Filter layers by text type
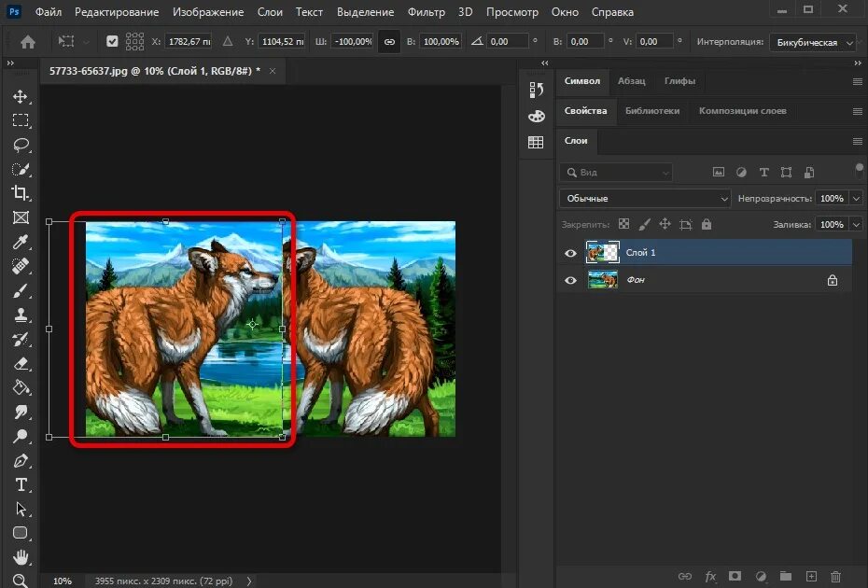The image size is (868, 588). (x=763, y=172)
